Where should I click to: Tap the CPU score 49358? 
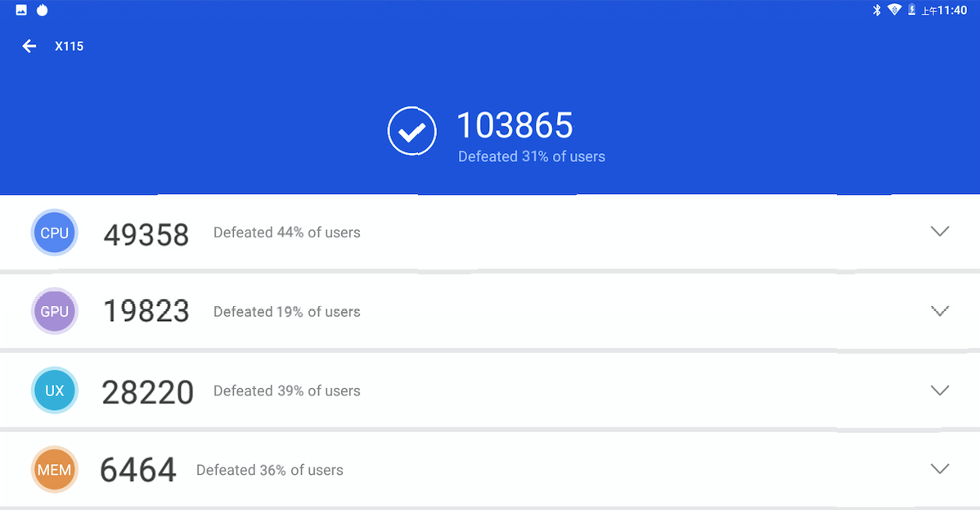coord(146,235)
